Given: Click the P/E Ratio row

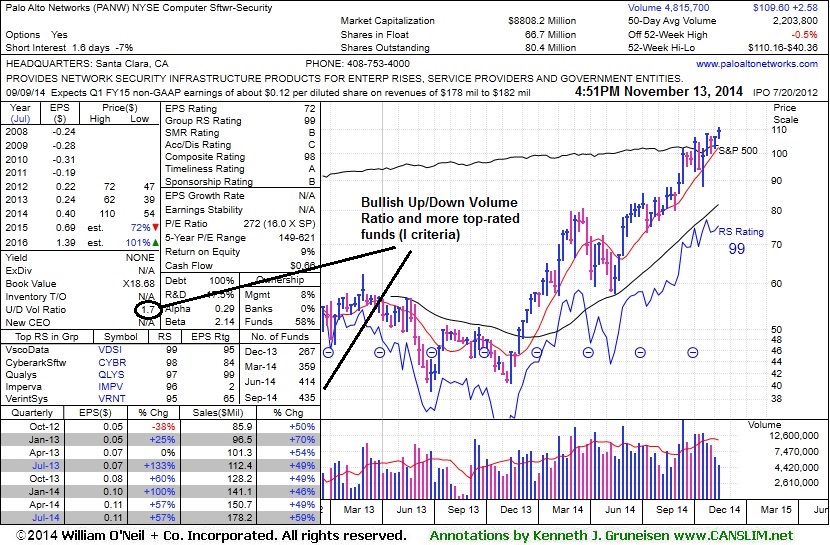Looking at the screenshot, I should tap(240, 224).
